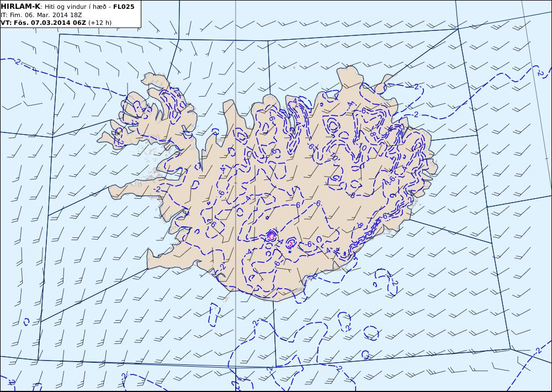Click the FL025 flight level label

124,7
